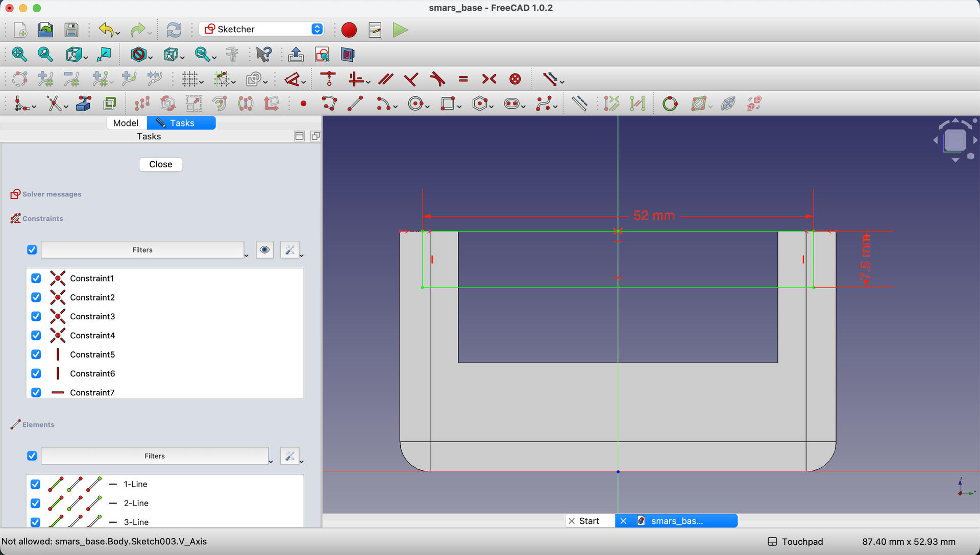980x555 pixels.
Task: Switch to the Start document tab
Action: (590, 521)
